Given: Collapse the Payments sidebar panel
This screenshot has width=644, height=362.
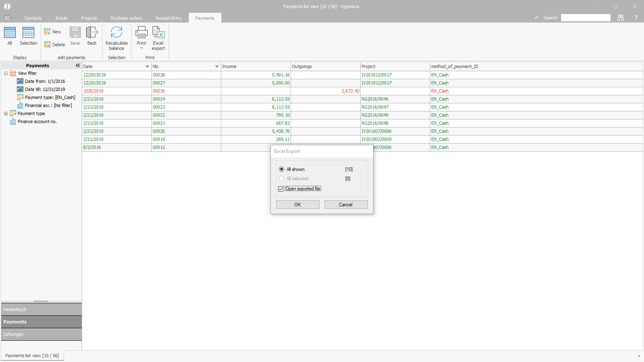Looking at the screenshot, I should 78,66.
